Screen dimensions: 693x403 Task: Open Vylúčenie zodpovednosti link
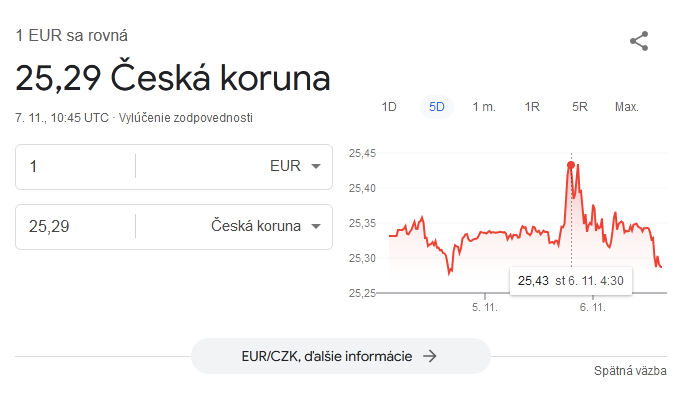(186, 118)
